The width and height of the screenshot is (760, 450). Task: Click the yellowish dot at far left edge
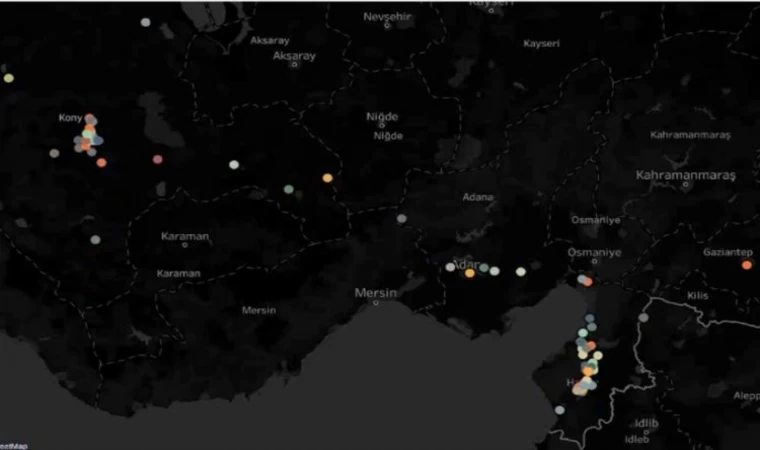[x=8, y=78]
